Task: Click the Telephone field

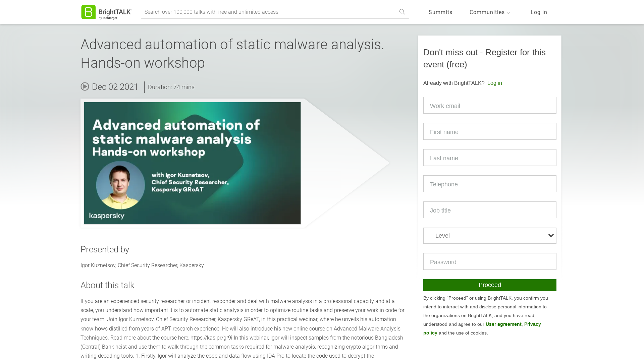Action: [x=490, y=184]
